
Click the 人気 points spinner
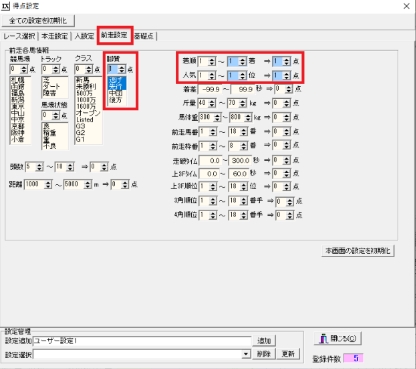point(282,76)
